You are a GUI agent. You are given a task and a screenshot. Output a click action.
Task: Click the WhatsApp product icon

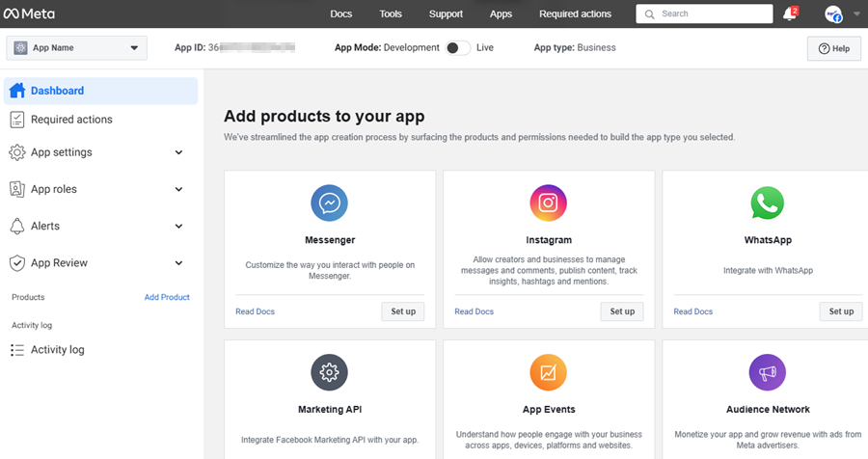[768, 203]
